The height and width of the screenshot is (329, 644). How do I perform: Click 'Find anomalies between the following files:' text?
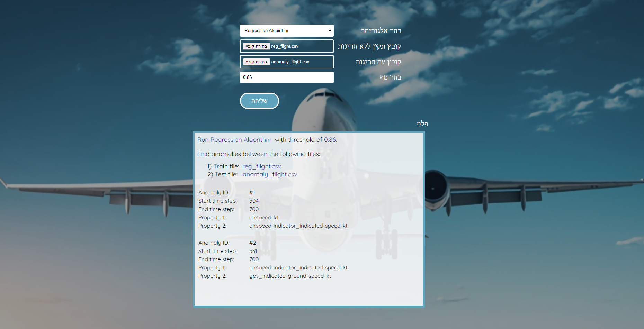click(x=259, y=154)
